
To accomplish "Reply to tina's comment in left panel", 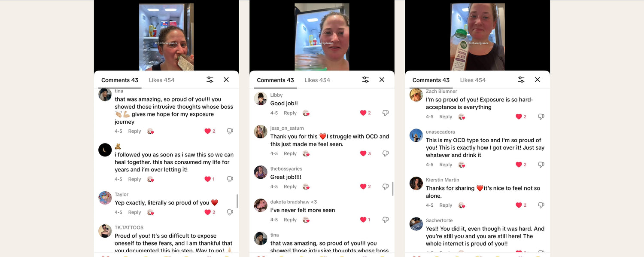I will pos(134,131).
